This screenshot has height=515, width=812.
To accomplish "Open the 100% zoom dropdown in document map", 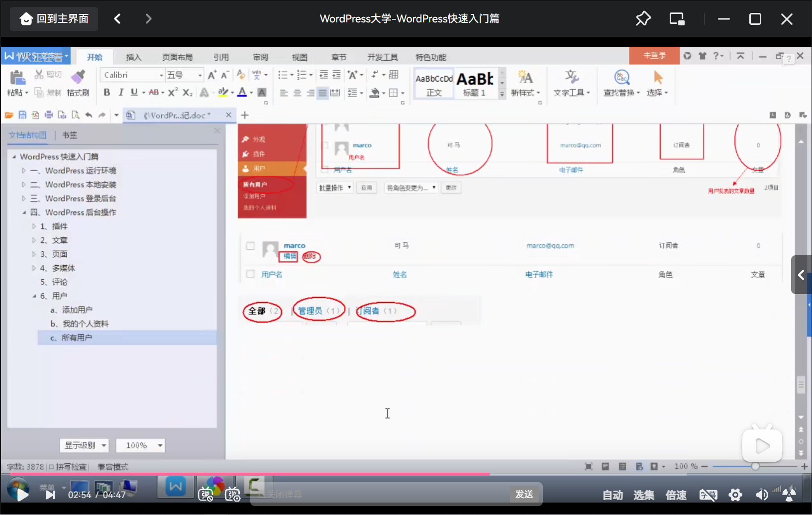I will (x=140, y=445).
